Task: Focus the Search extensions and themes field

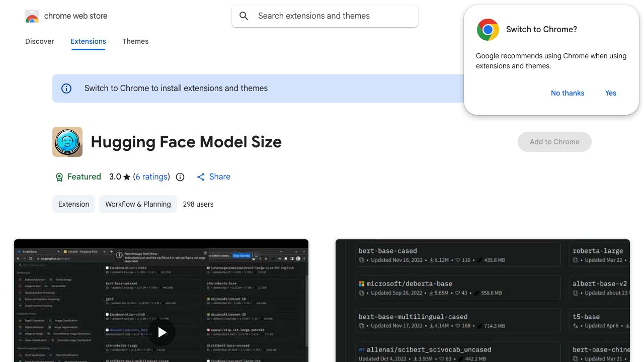Action: click(325, 16)
